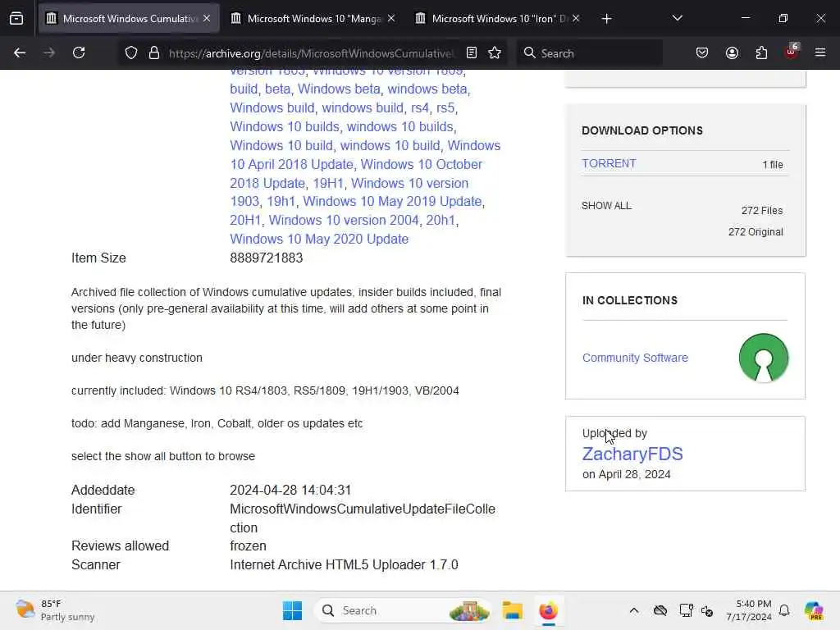Open Firefox View tab list icon

[x=16, y=18]
